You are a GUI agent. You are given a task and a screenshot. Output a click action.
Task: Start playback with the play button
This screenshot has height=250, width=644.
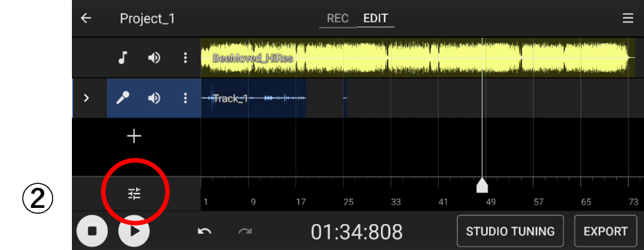pyautogui.click(x=134, y=231)
